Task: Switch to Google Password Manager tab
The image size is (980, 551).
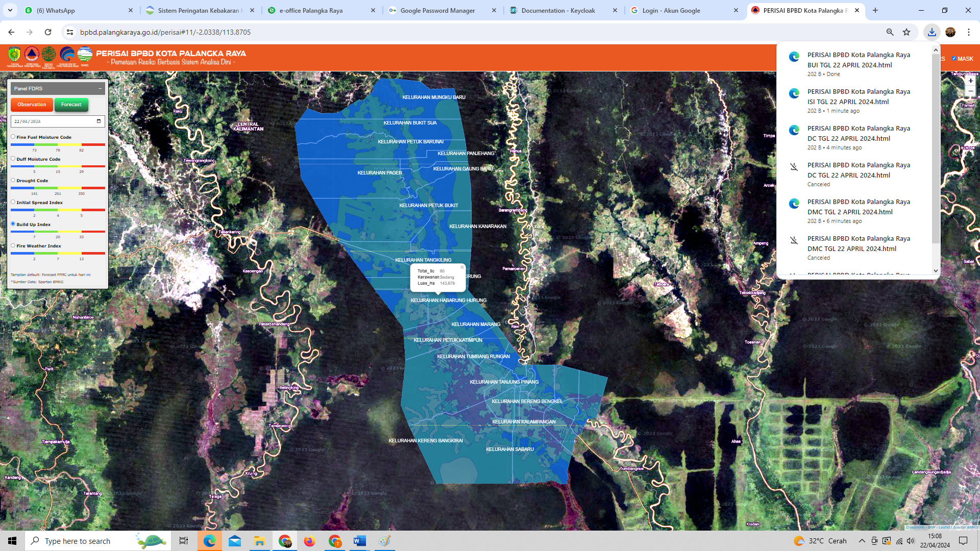Action: (x=442, y=10)
